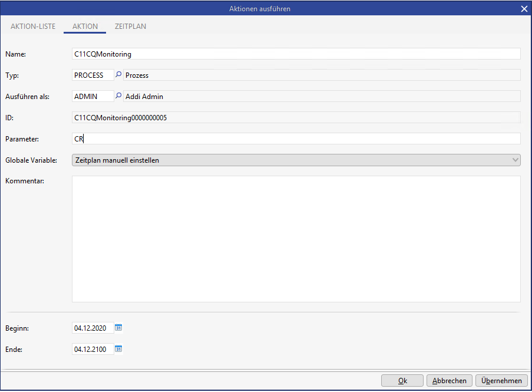Focus the Beginn date field 04.12.2020
Screen dimensions: 532x392
[92, 328]
